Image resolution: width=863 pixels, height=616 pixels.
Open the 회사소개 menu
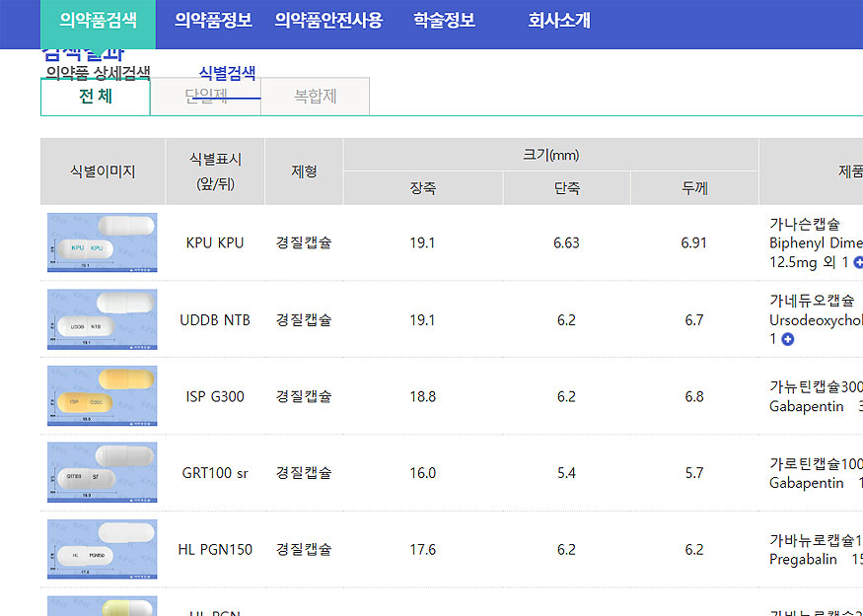coord(559,21)
